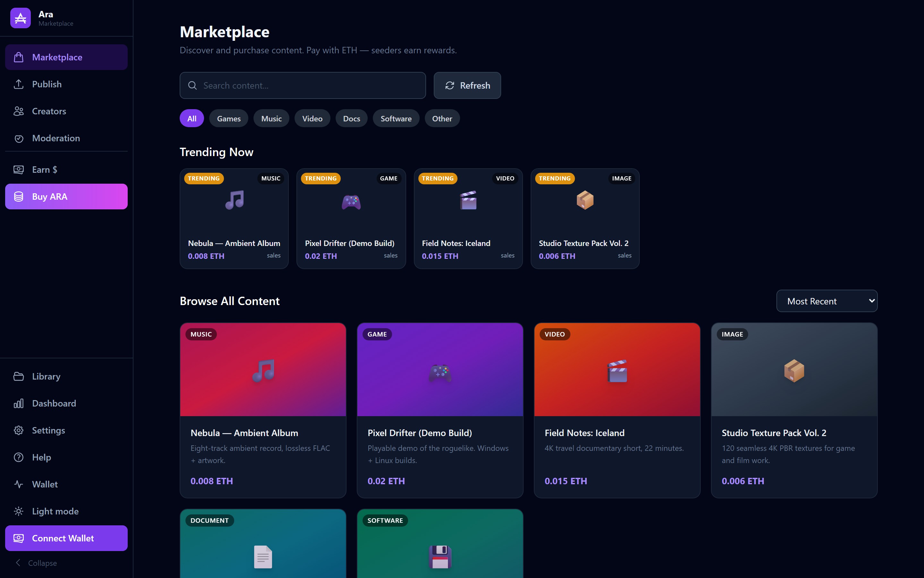The width and height of the screenshot is (924, 578).
Task: Click browse title Nebula — Ambient Album
Action: (x=244, y=433)
